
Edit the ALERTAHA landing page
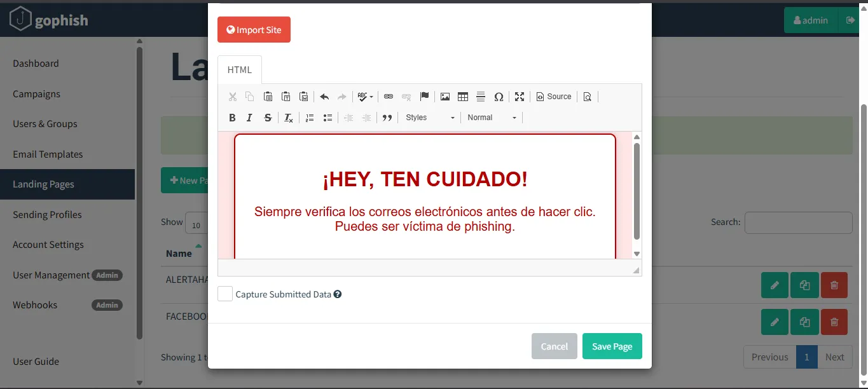point(775,285)
